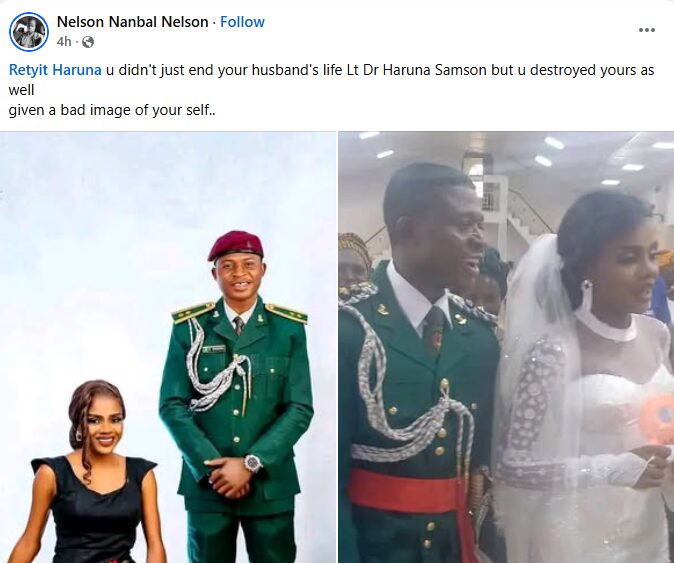Viewport: 674px width, 563px height.
Task: Open the right wedding ceremony photo
Action: (506, 347)
